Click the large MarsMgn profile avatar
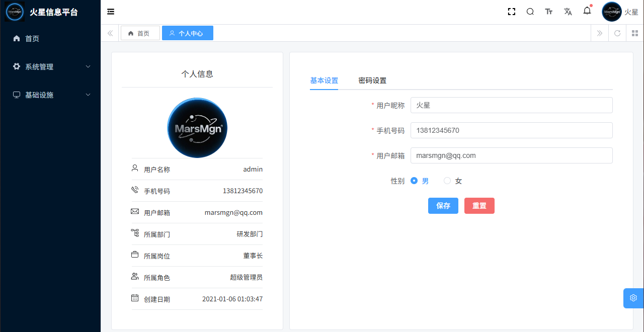The image size is (644, 332). pyautogui.click(x=197, y=128)
